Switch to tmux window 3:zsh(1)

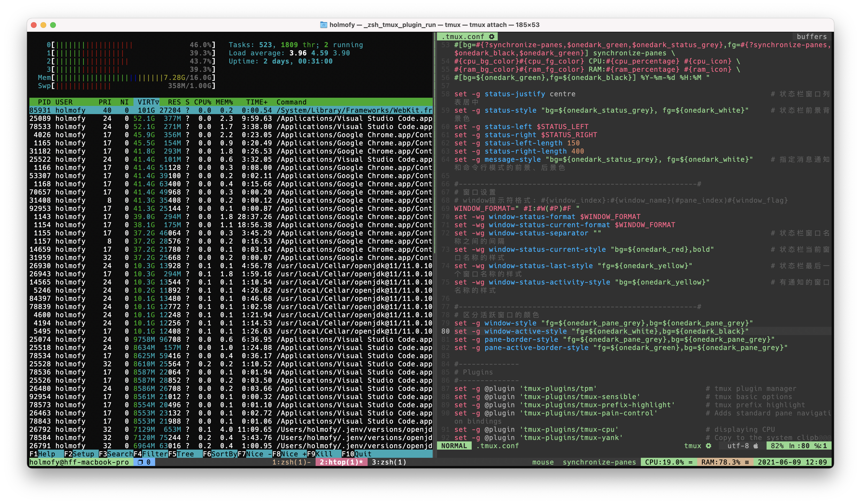[389, 462]
